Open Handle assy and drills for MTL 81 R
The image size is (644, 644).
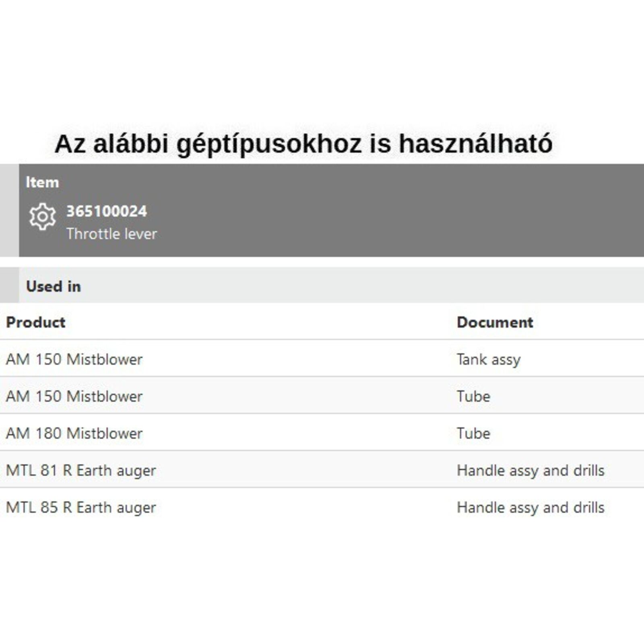[530, 471]
